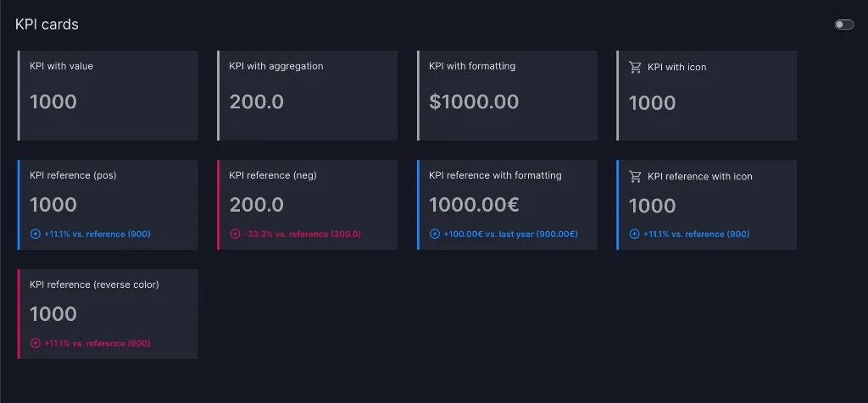Click the blue arrow icon in KPI reference with icon card

pyautogui.click(x=634, y=234)
